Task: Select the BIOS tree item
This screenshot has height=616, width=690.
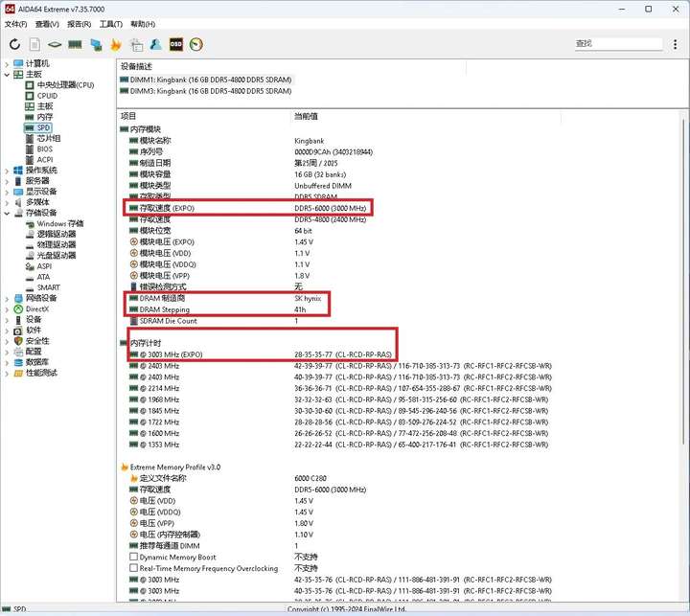Action: click(44, 149)
